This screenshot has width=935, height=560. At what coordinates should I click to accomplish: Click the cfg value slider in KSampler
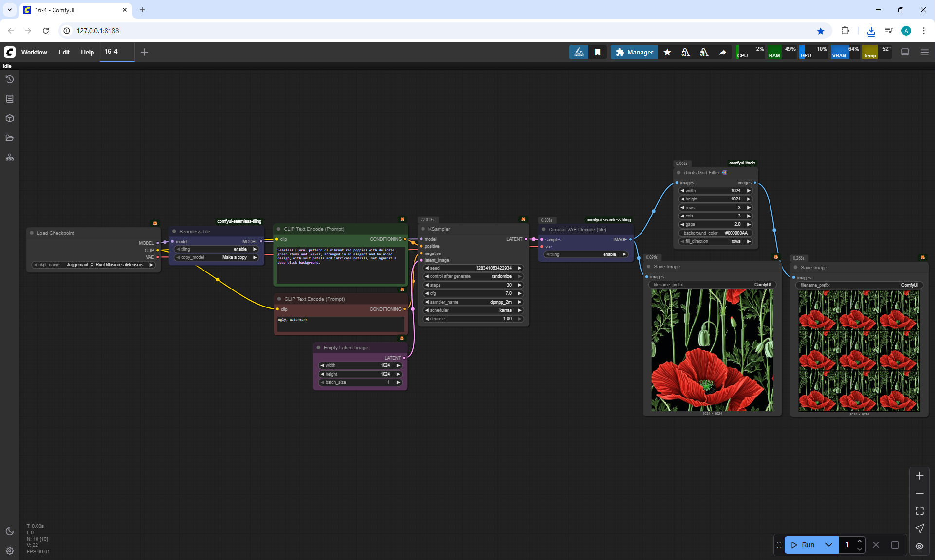tap(473, 293)
